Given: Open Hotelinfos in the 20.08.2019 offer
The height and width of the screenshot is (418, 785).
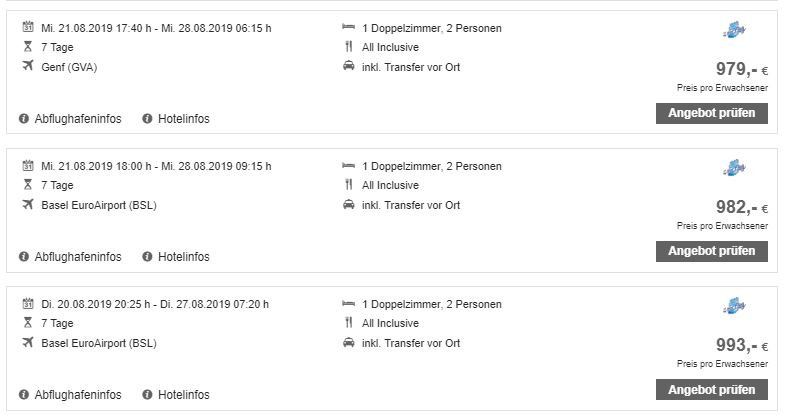Looking at the screenshot, I should [184, 394].
